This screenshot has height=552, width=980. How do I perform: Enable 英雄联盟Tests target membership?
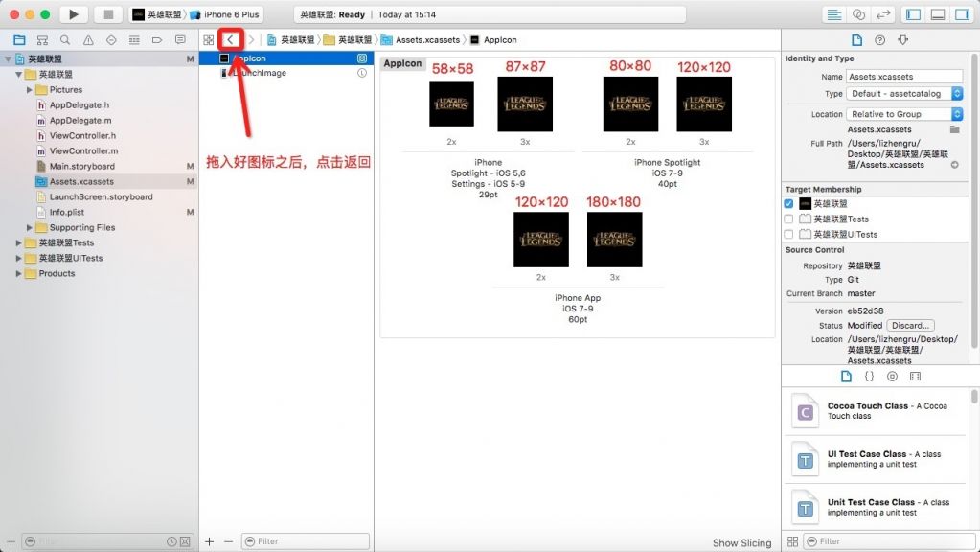pos(788,219)
